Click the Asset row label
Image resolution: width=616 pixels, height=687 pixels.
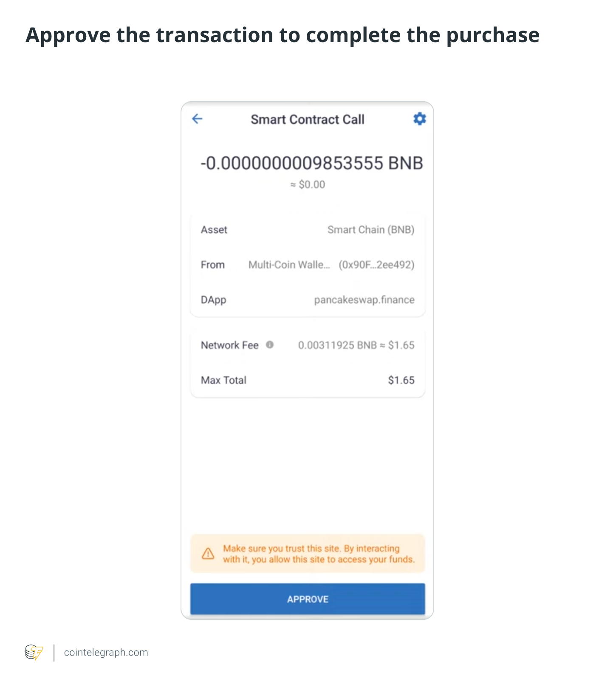coord(214,230)
